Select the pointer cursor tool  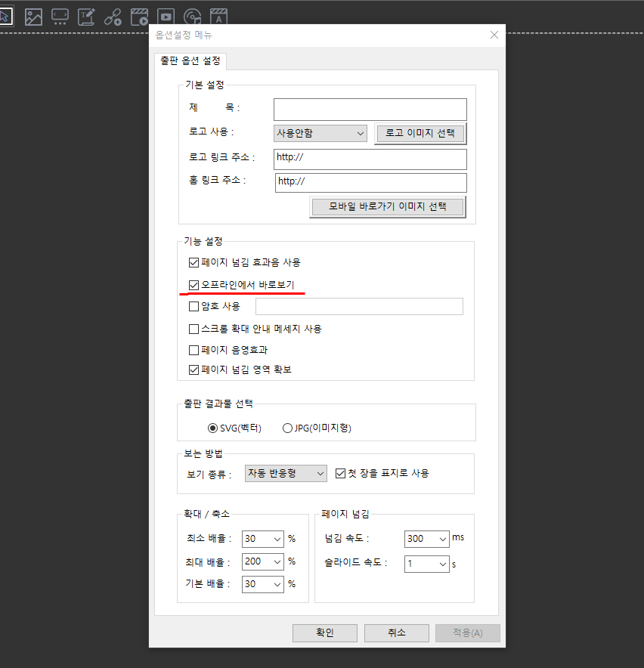click(6, 16)
